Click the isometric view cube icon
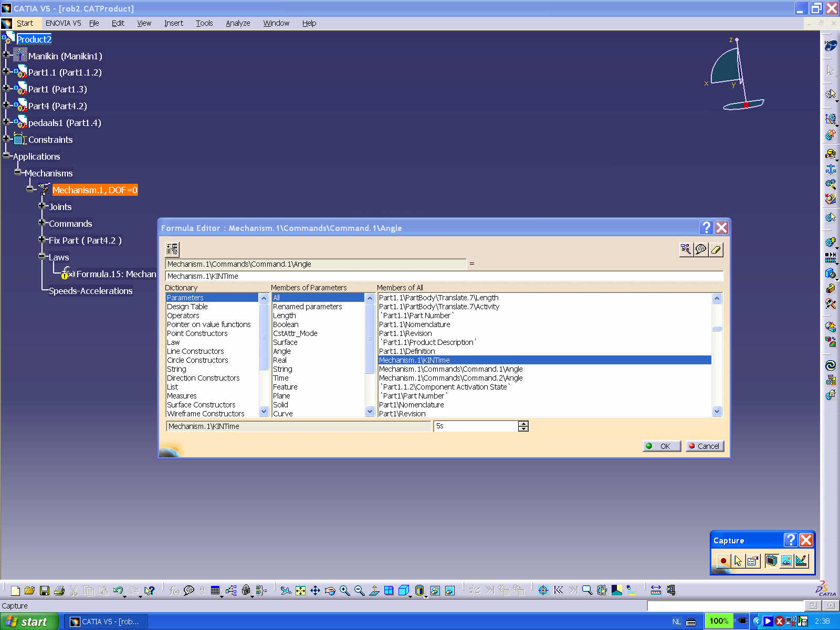840x630 pixels. (403, 591)
